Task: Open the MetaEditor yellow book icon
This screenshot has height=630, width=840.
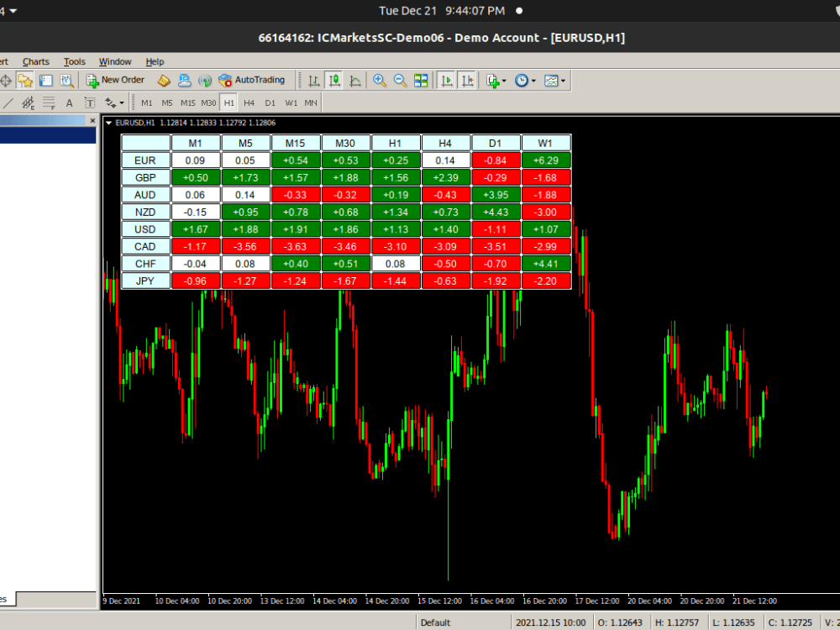Action: (164, 81)
